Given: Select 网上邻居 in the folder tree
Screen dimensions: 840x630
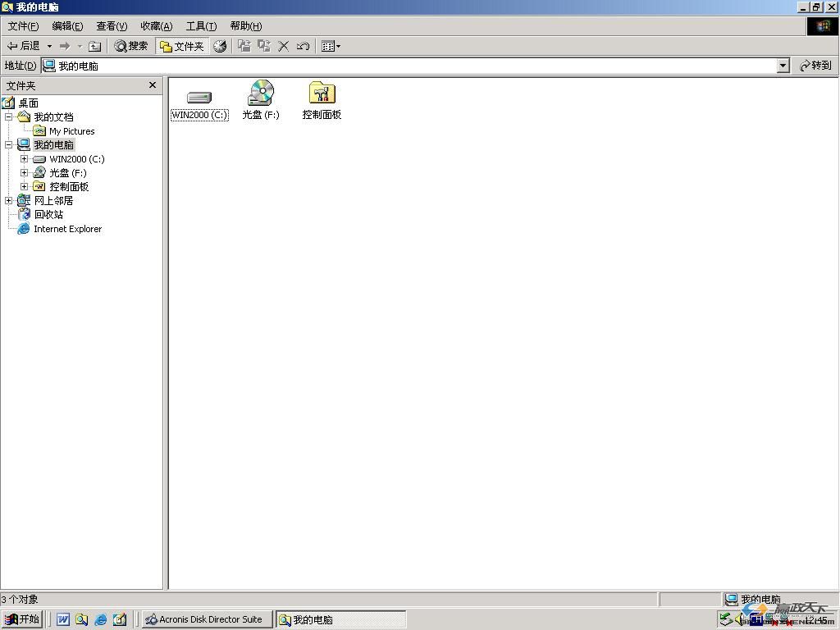Looking at the screenshot, I should click(53, 201).
